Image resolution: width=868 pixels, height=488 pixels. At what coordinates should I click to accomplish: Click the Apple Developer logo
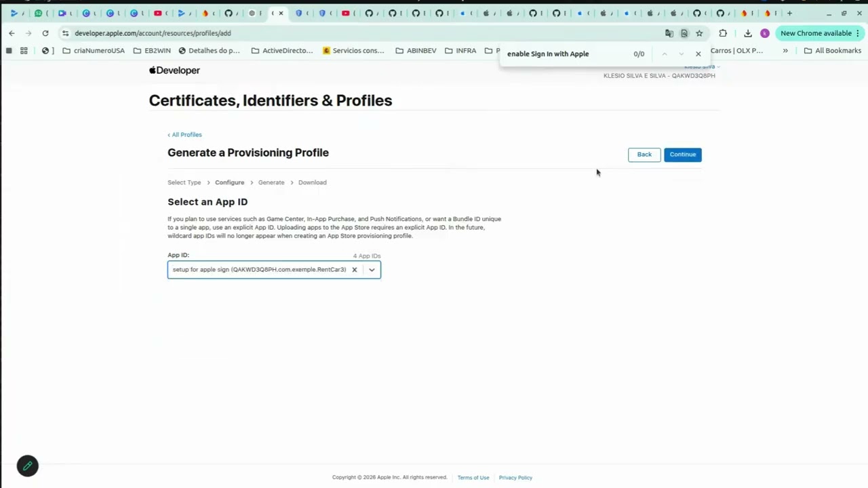click(x=174, y=70)
